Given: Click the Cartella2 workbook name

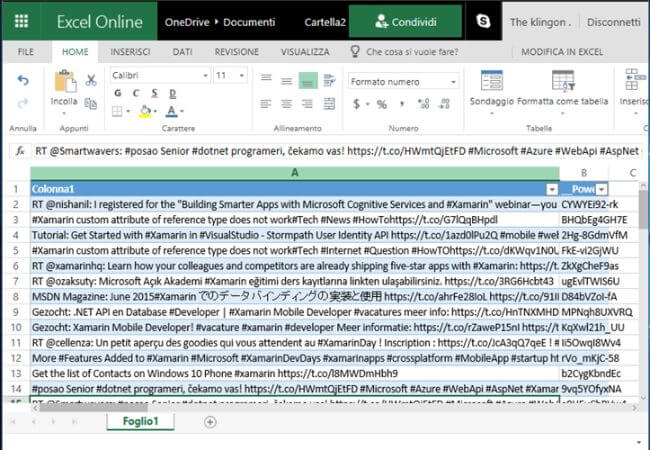Looking at the screenshot, I should tap(325, 22).
